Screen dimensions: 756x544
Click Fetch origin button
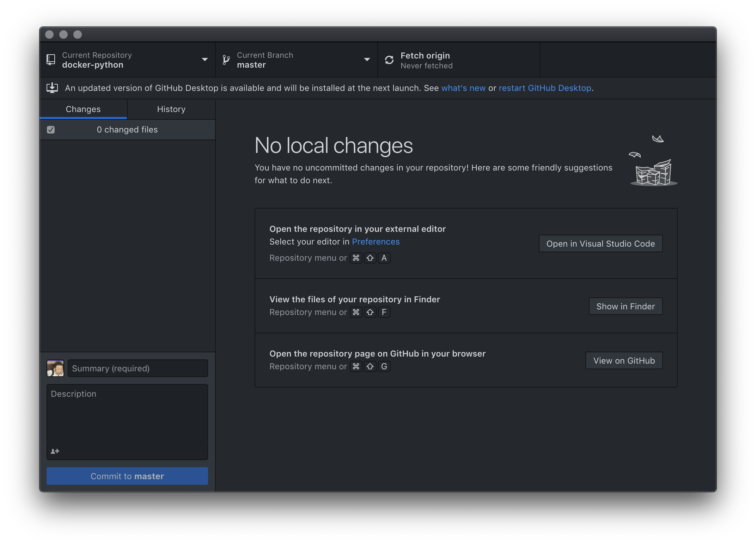pyautogui.click(x=459, y=60)
